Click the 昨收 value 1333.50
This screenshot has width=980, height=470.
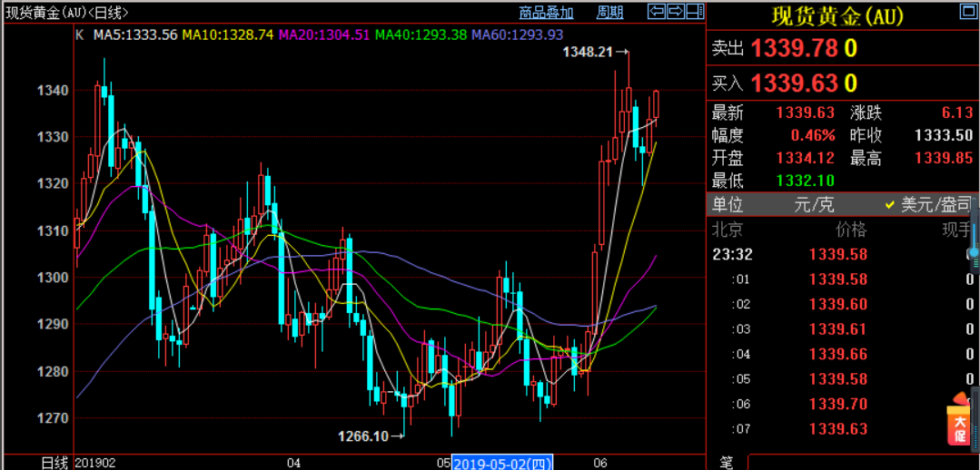(944, 135)
